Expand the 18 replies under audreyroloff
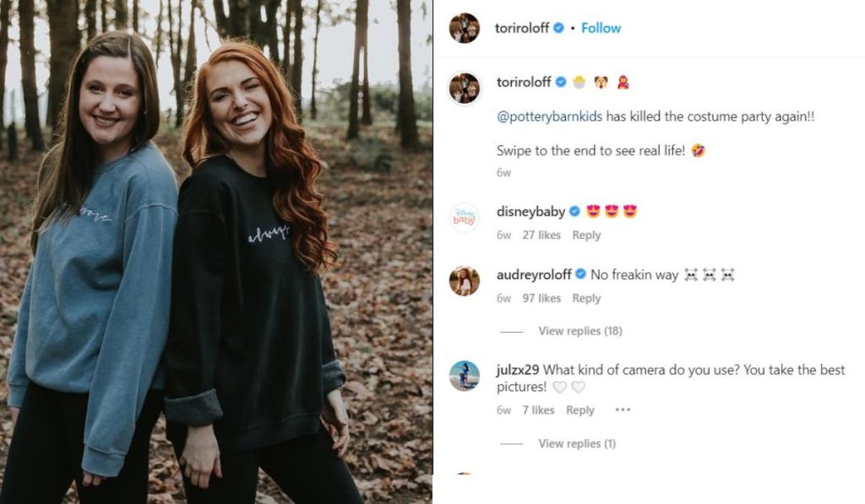865x504 pixels. pyautogui.click(x=579, y=331)
